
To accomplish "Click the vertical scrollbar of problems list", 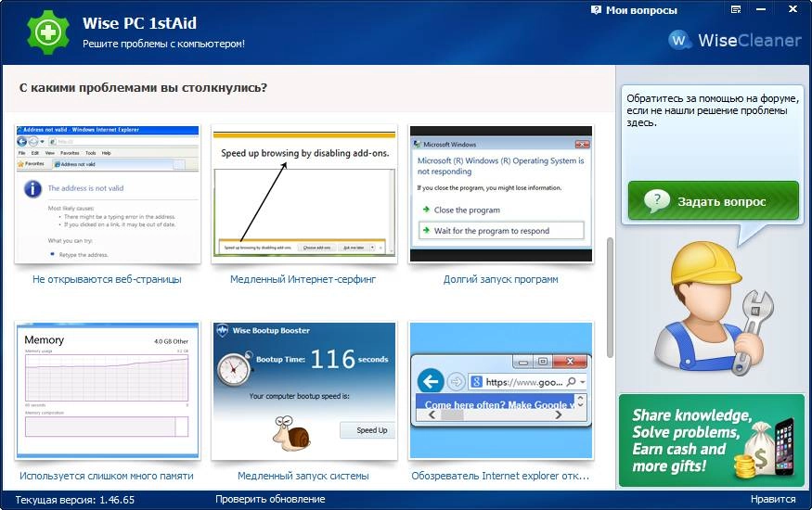I will [610, 298].
